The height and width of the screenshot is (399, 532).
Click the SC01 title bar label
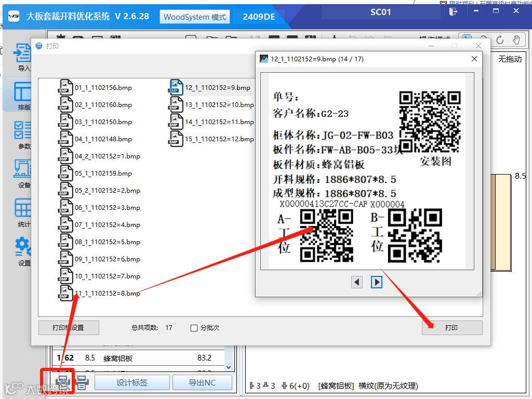tap(381, 12)
